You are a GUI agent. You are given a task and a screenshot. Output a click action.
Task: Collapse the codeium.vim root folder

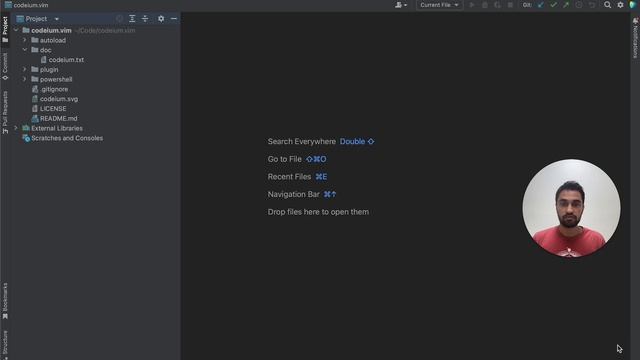[x=16, y=30]
